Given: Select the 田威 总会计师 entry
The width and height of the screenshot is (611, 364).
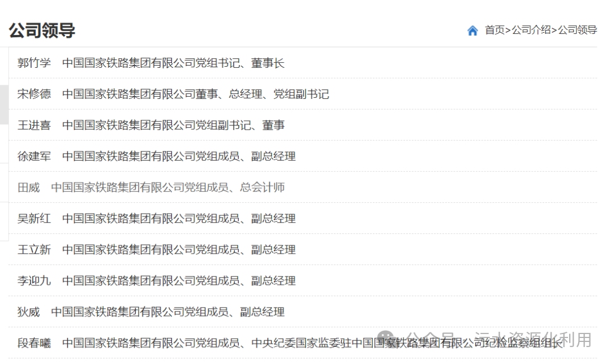Looking at the screenshot, I should pyautogui.click(x=151, y=187).
